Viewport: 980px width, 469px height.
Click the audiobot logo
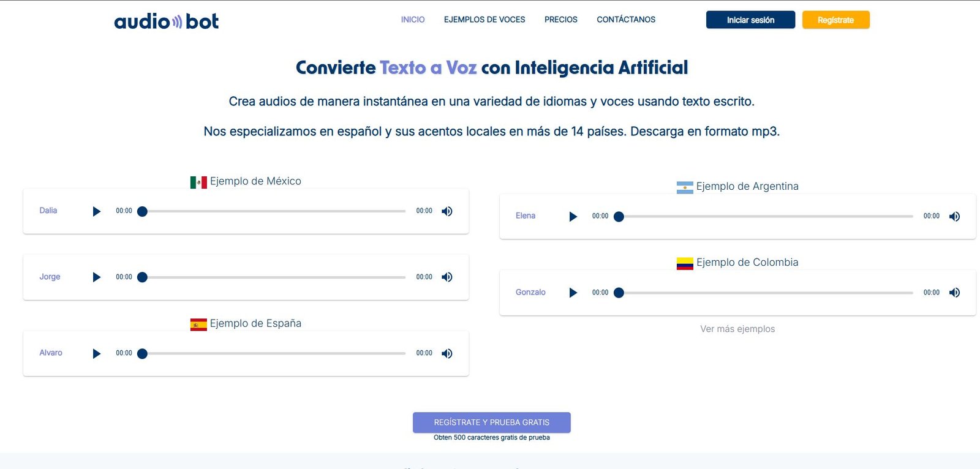[x=166, y=21]
